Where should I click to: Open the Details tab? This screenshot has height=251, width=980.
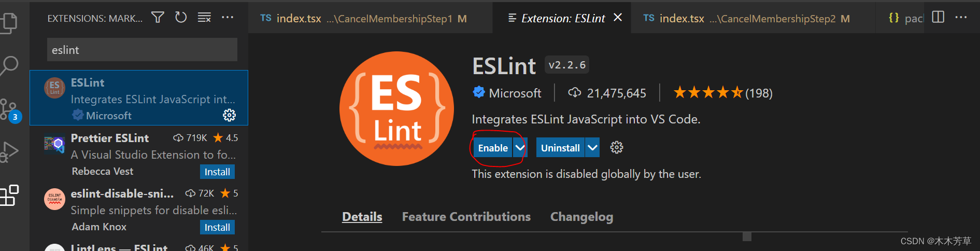[x=362, y=217]
